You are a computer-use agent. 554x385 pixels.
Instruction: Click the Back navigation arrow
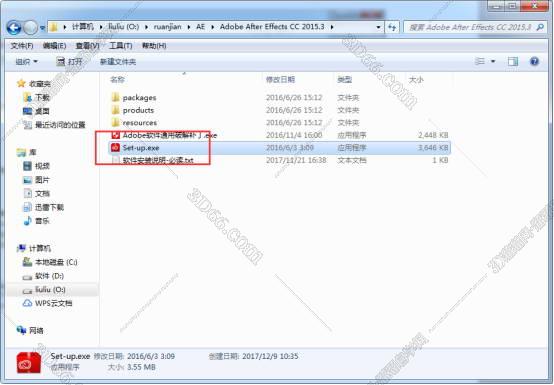tap(14, 28)
